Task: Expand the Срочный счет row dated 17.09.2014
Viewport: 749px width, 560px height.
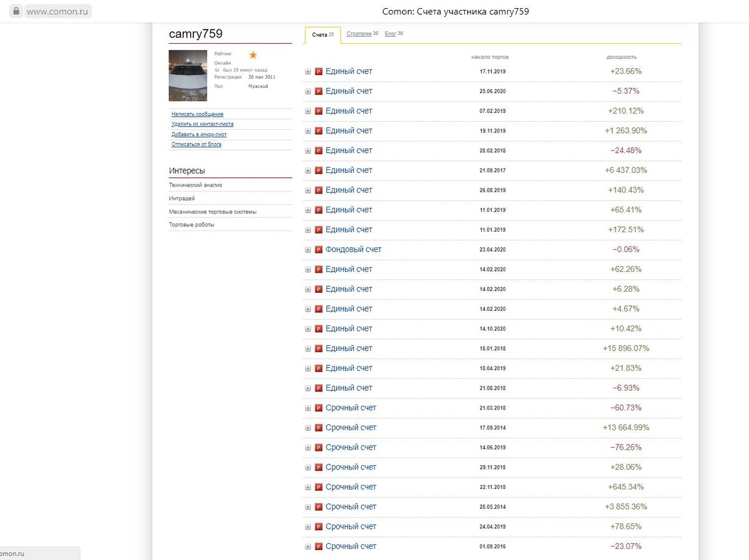Action: (308, 428)
